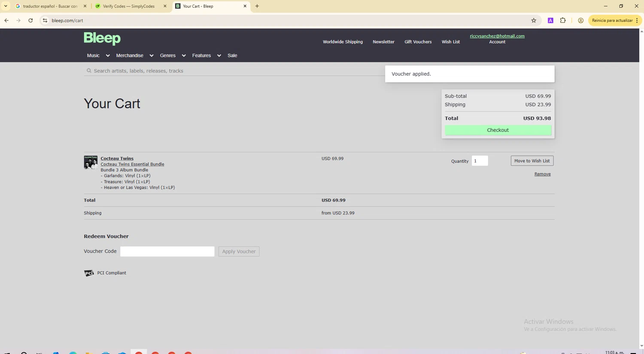Click the page scrollbar down arrow
Viewport: 644px width, 354px height.
(x=641, y=346)
